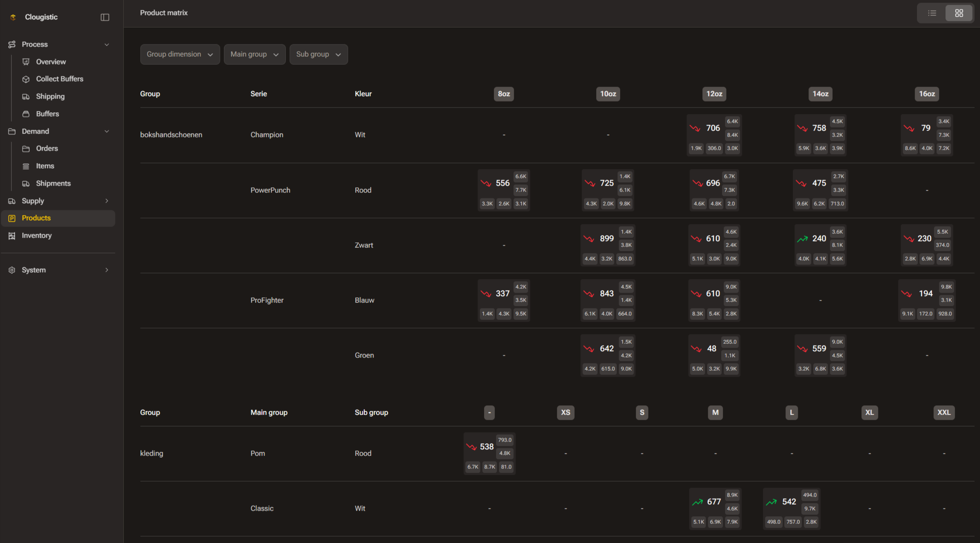This screenshot has width=980, height=543.
Task: Click the upward trend icon next to 240
Action: click(x=802, y=239)
